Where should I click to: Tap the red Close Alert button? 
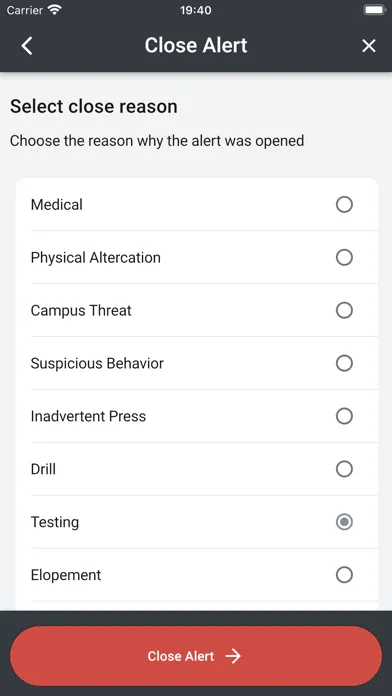point(196,656)
